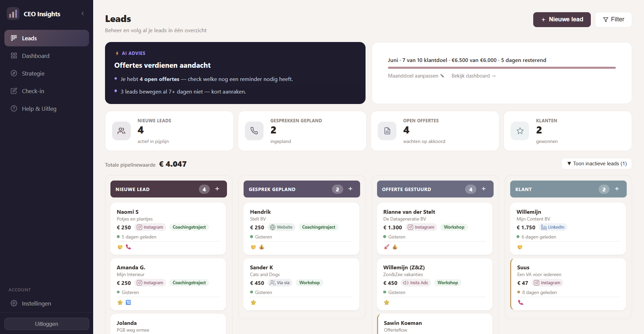
Task: Click the handshake on Willemijn Mijn Content card
Action: pos(520,247)
